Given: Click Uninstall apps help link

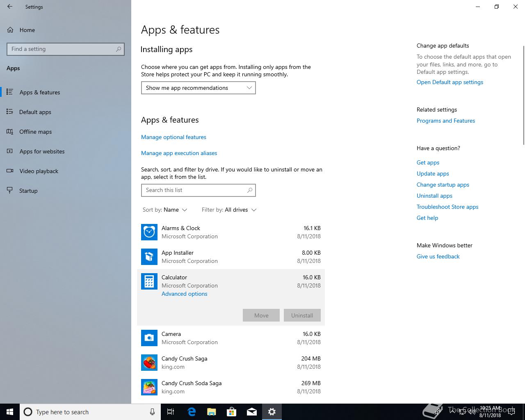Looking at the screenshot, I should (434, 196).
